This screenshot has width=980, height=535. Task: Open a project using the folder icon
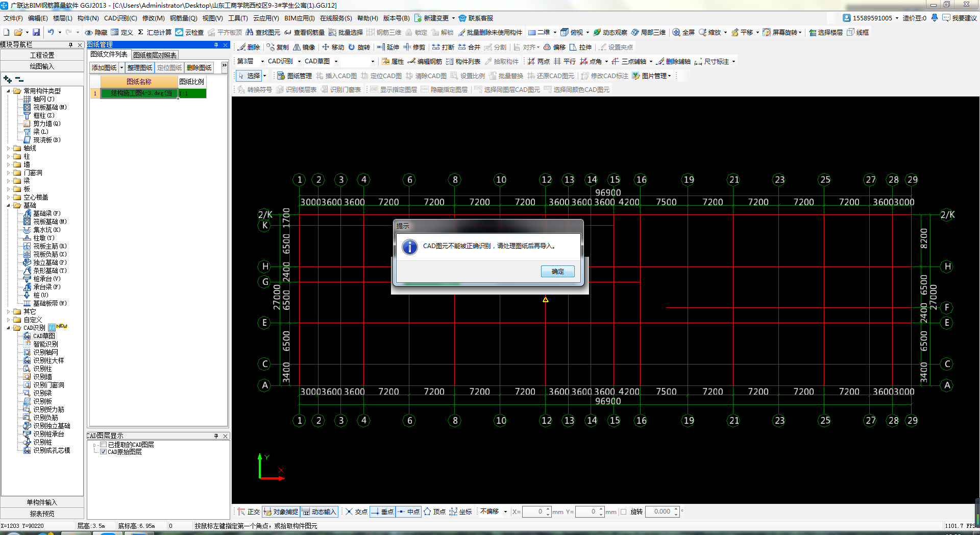(18, 32)
